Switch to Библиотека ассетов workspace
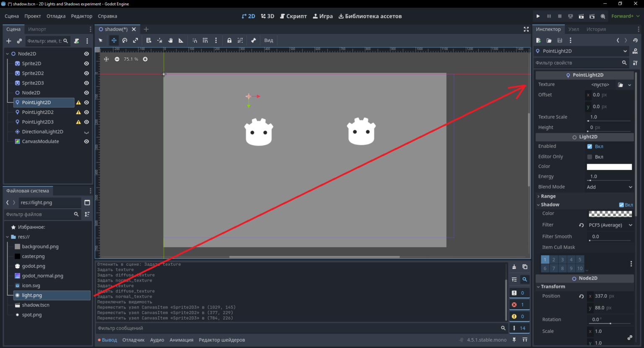Screen dimensions: 644x348 tap(370, 16)
